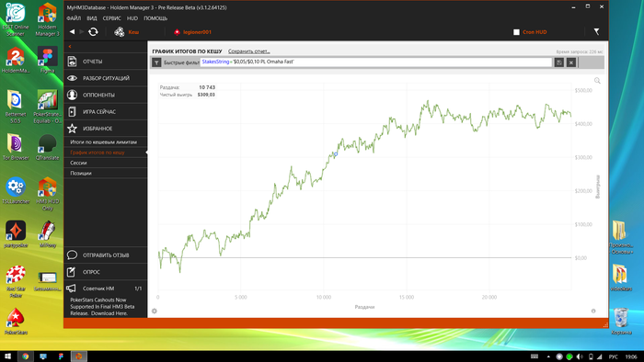The image size is (644, 362).
Task: Open the ПОМОЩЬ menu
Action: click(x=155, y=18)
